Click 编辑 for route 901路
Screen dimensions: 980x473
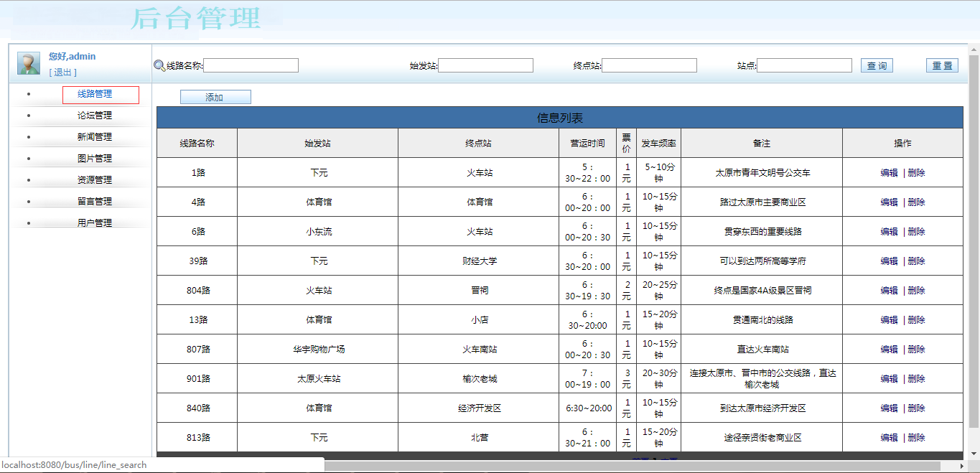pos(889,379)
